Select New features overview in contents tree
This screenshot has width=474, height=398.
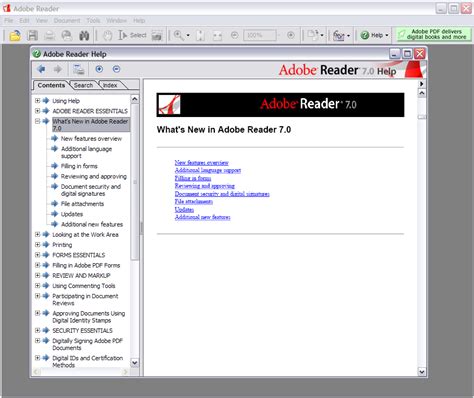91,138
